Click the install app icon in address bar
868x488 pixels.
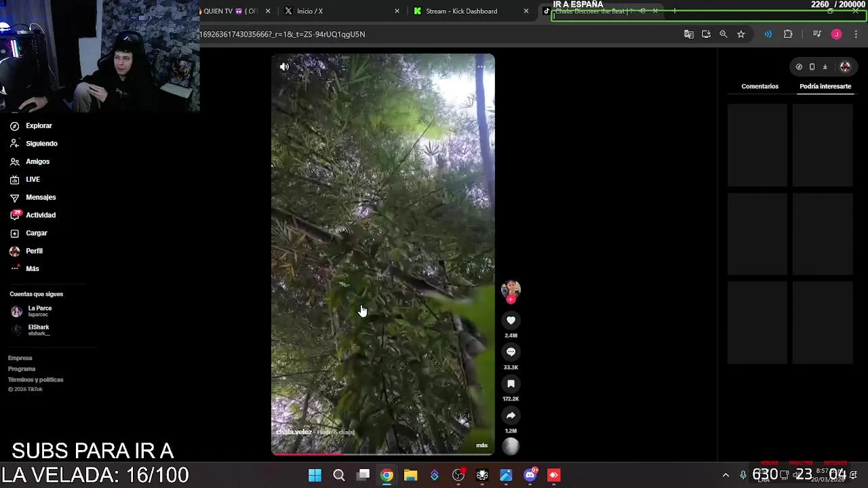pyautogui.click(x=706, y=34)
